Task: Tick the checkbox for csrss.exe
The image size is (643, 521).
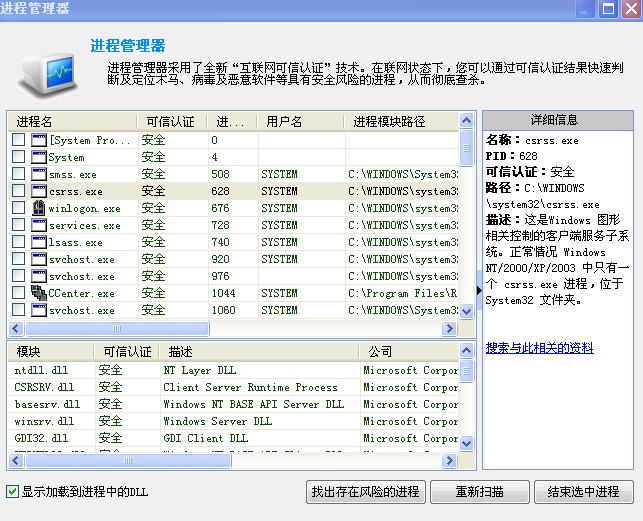Action: pos(18,190)
